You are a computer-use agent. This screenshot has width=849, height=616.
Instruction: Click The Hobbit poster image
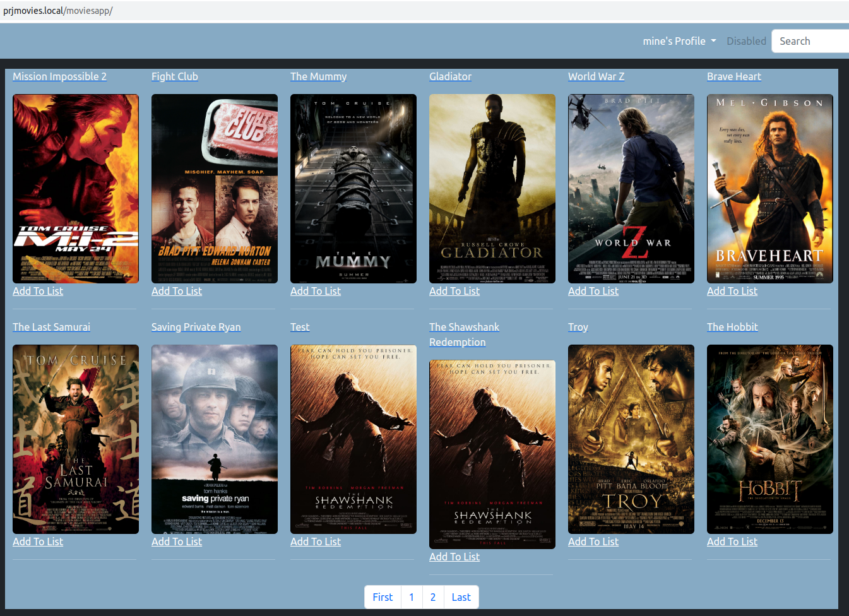click(x=770, y=439)
